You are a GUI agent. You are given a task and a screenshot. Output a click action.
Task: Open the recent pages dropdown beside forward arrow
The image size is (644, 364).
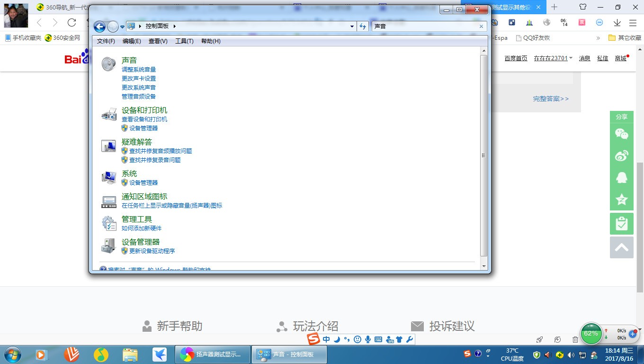point(122,27)
